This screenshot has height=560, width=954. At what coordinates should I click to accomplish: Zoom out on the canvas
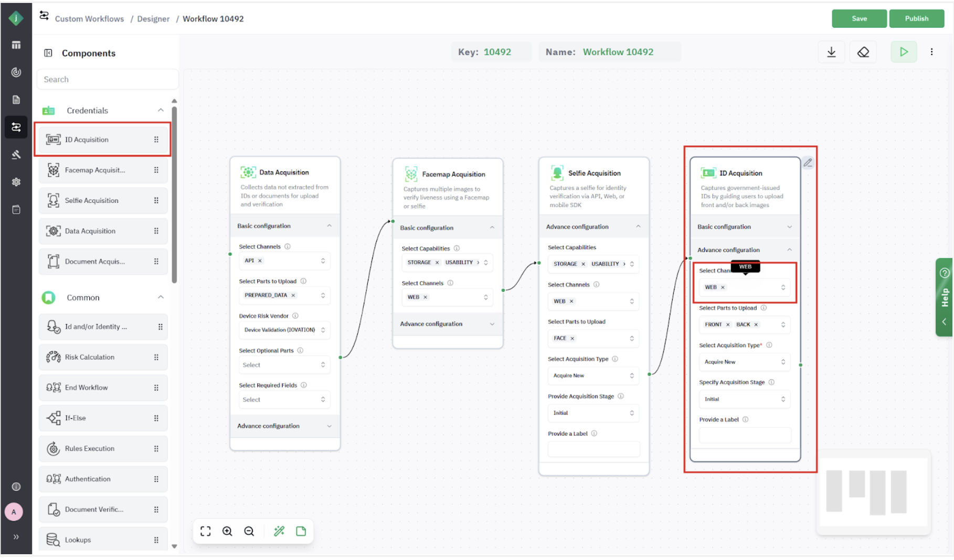click(x=249, y=531)
